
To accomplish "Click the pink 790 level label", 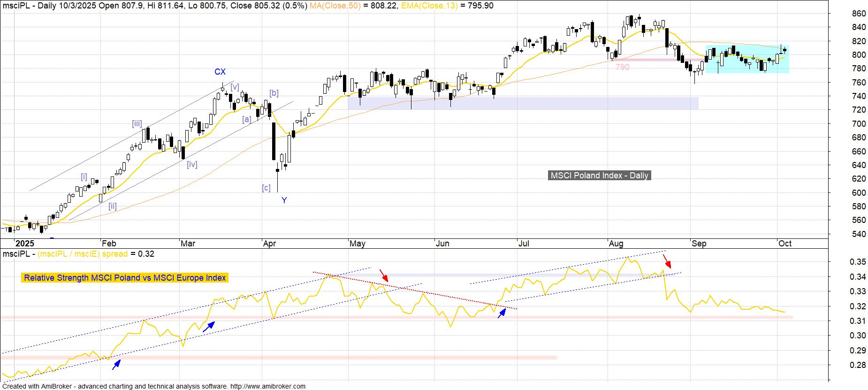I will (x=622, y=67).
